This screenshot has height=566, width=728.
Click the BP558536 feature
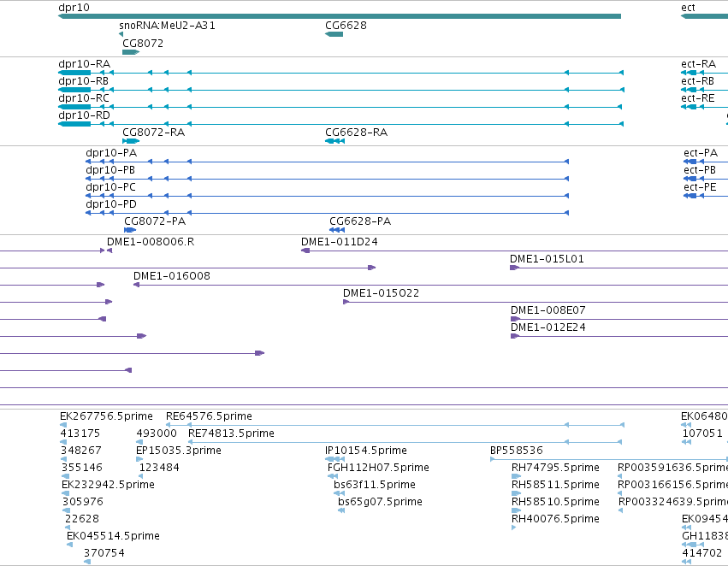click(609, 459)
